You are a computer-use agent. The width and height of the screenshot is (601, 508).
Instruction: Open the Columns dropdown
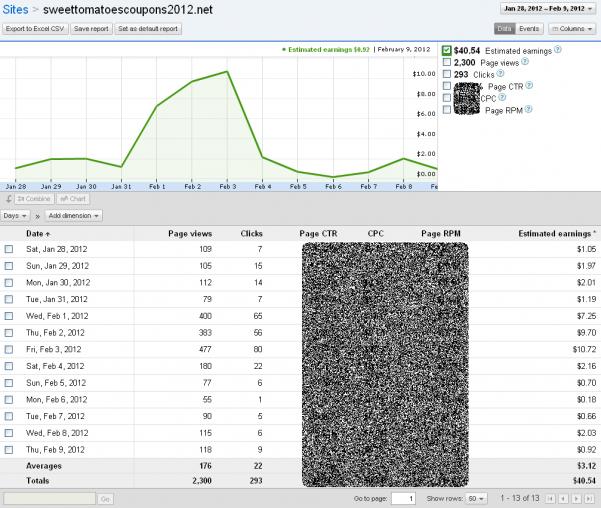click(x=572, y=29)
